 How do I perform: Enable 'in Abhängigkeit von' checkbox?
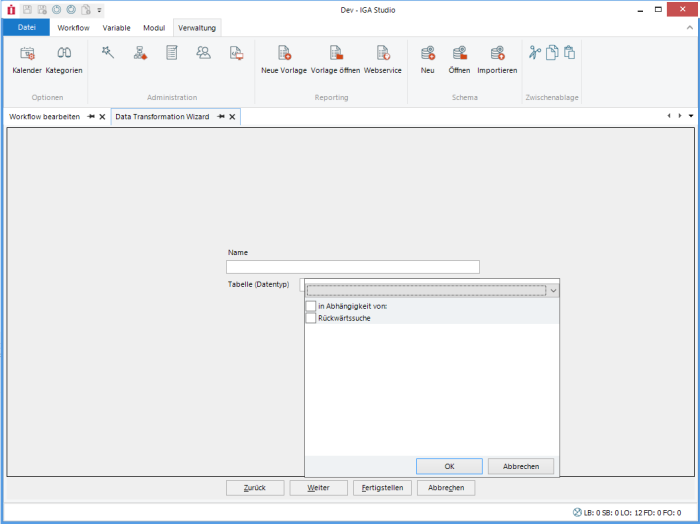311,306
